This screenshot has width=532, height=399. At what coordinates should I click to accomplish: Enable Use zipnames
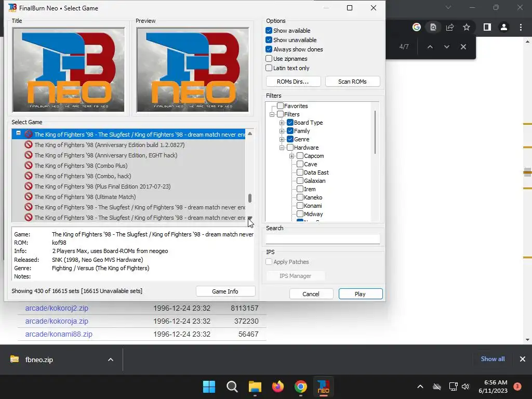pyautogui.click(x=269, y=58)
